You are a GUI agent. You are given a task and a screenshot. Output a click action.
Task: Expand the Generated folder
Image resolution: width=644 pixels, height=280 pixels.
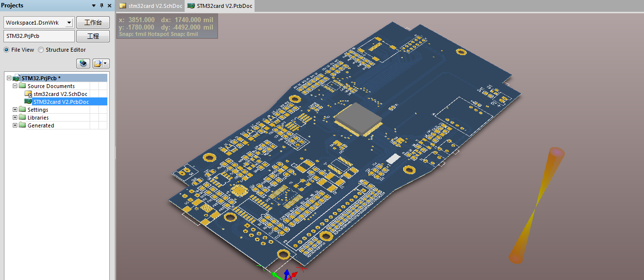point(15,125)
